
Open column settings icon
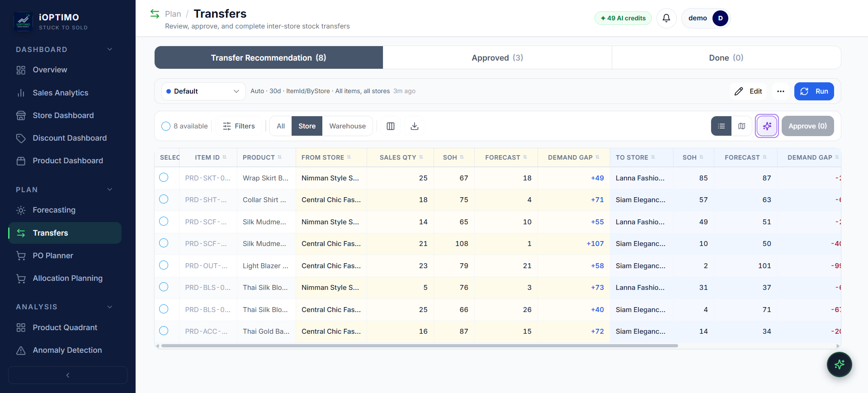coord(391,126)
